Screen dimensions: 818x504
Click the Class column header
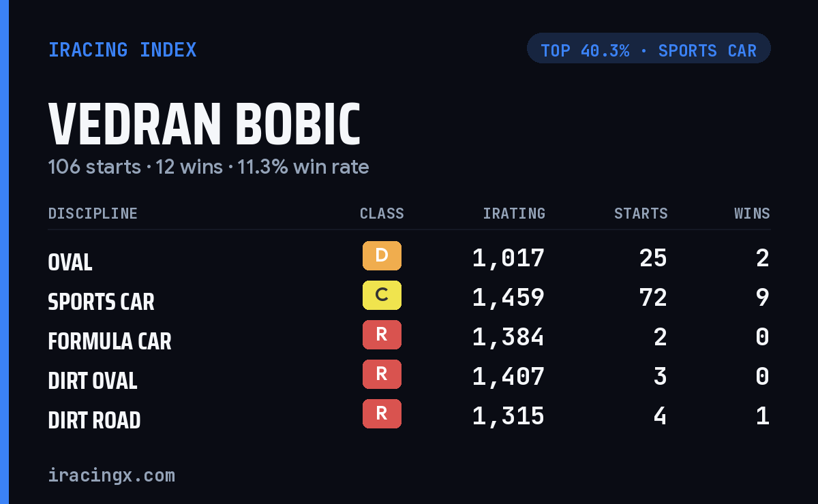382,214
